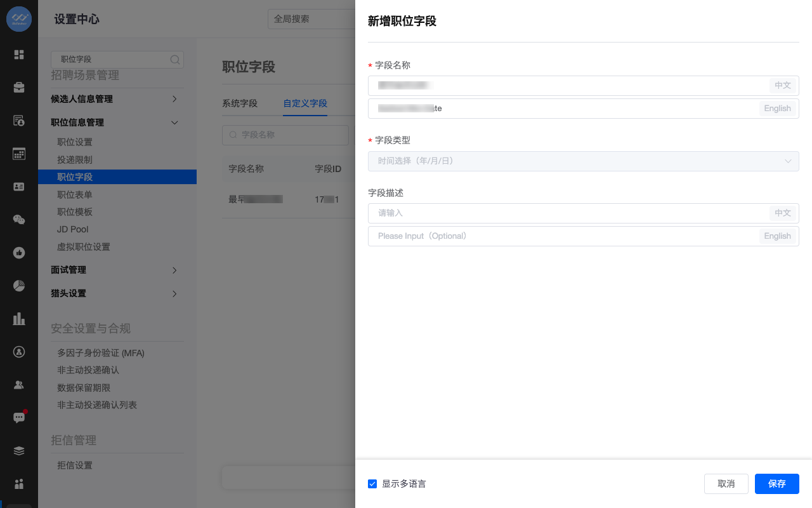Open the ID card icon in sidebar
Screen dimensions: 812x508
[x=19, y=187]
